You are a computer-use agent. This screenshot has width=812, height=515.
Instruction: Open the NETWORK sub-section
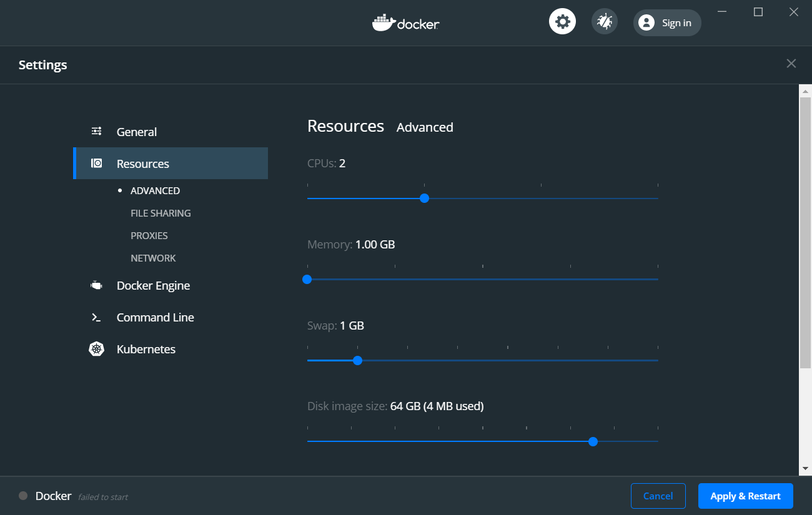point(153,258)
